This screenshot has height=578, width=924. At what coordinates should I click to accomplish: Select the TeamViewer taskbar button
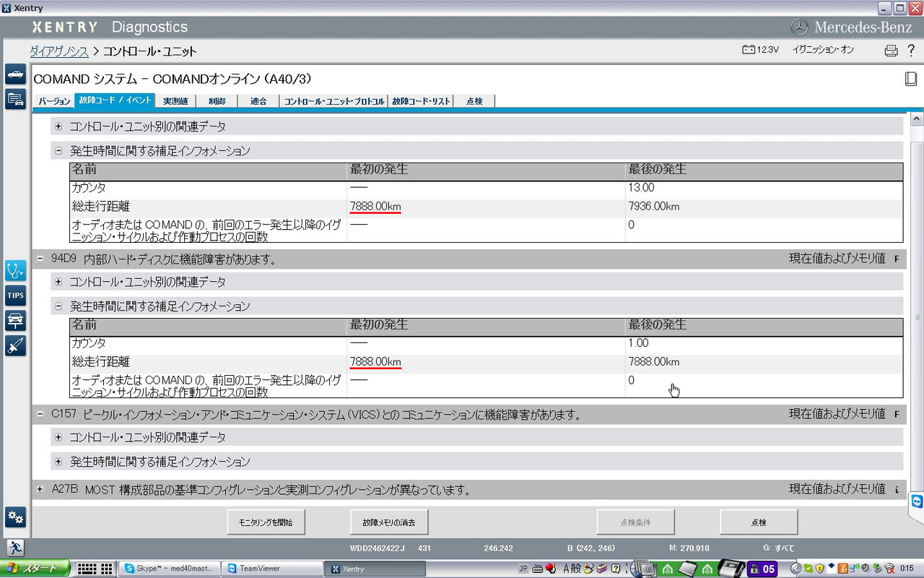point(273,568)
